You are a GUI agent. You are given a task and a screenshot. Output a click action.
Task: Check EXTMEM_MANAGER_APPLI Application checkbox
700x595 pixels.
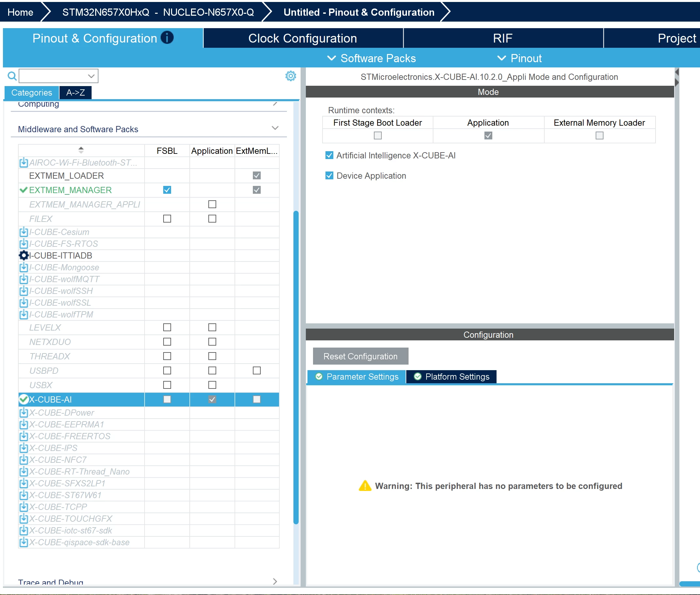212,205
